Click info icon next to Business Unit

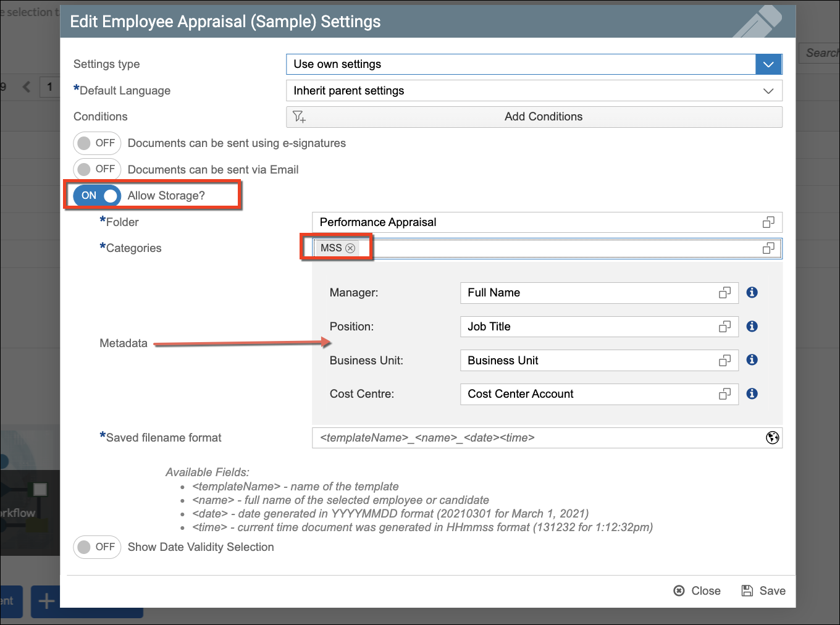[752, 360]
